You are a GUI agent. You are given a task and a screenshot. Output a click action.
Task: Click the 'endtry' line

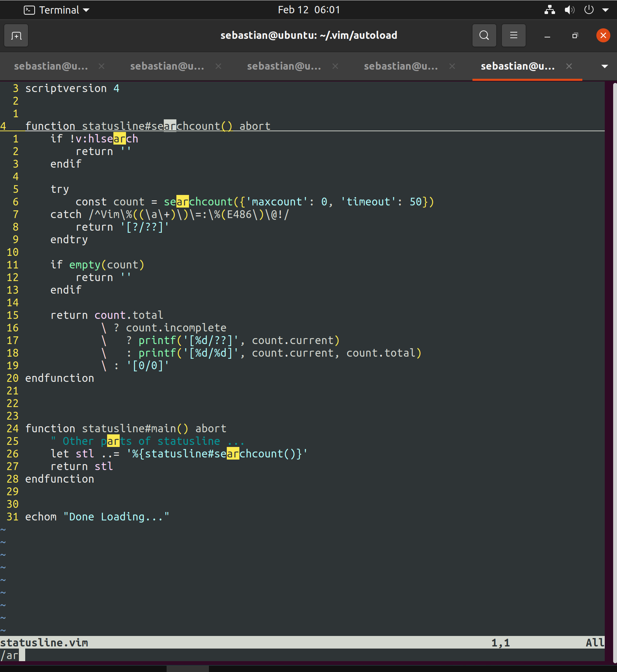point(69,240)
